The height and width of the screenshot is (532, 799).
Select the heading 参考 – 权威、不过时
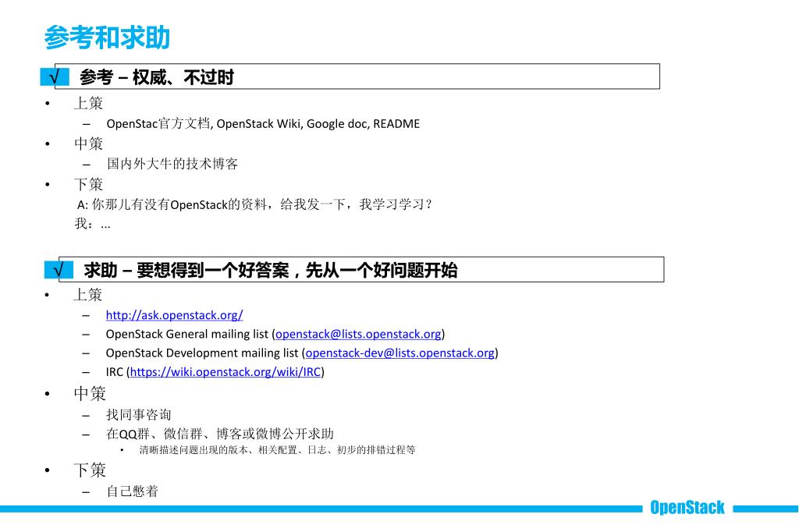156,77
